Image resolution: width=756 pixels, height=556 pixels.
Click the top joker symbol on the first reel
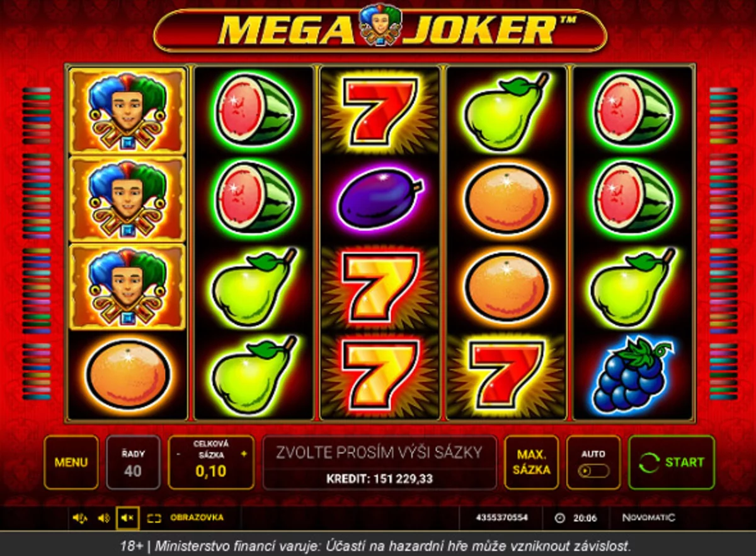pos(128,111)
